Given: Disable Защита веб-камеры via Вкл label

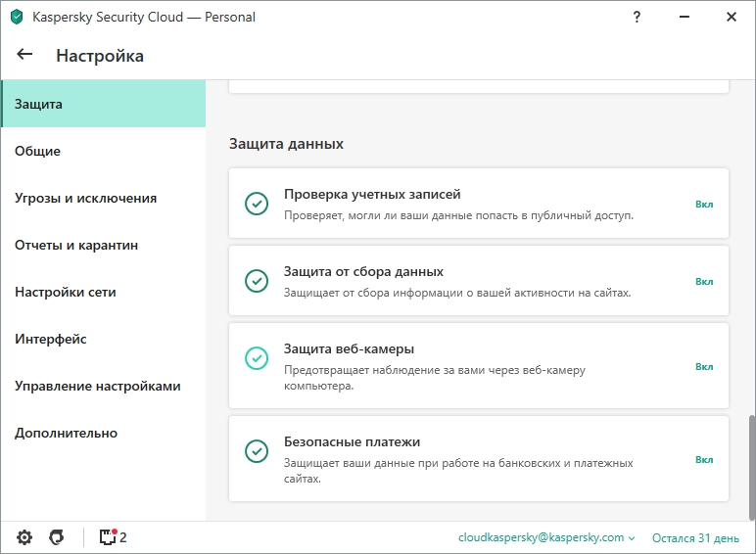Looking at the screenshot, I should pyautogui.click(x=704, y=367).
